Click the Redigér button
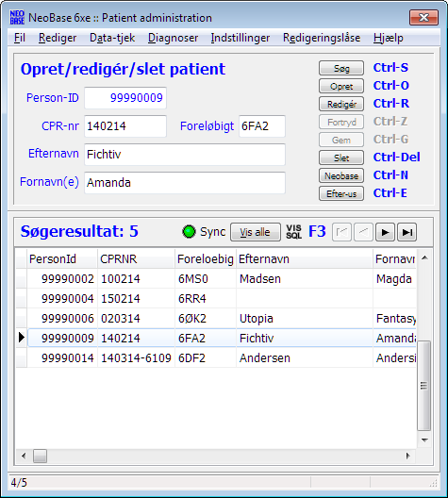The image size is (448, 498). tap(341, 104)
